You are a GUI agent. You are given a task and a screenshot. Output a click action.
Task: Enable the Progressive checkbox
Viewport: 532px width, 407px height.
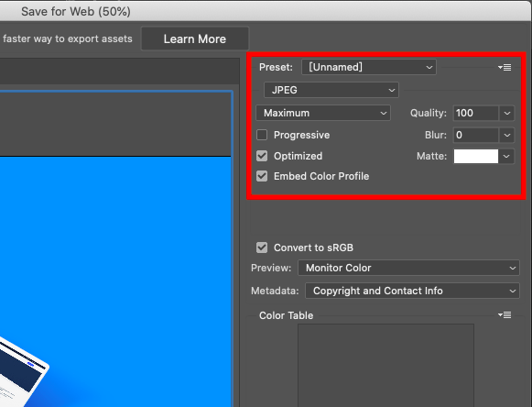click(x=262, y=135)
